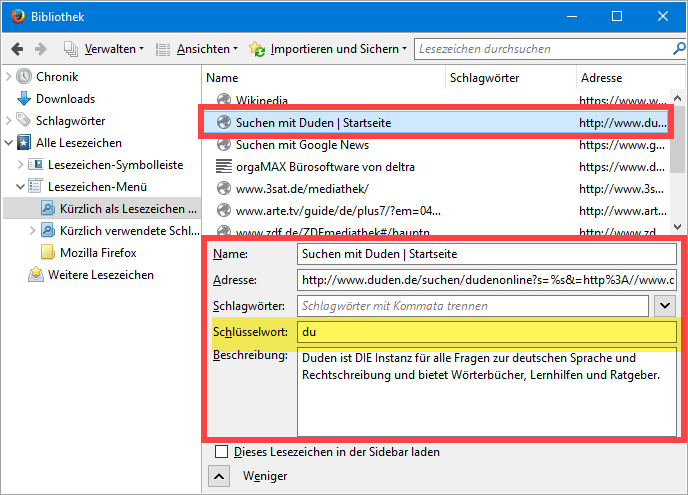Click the Downloads arrow icon

(x=24, y=99)
